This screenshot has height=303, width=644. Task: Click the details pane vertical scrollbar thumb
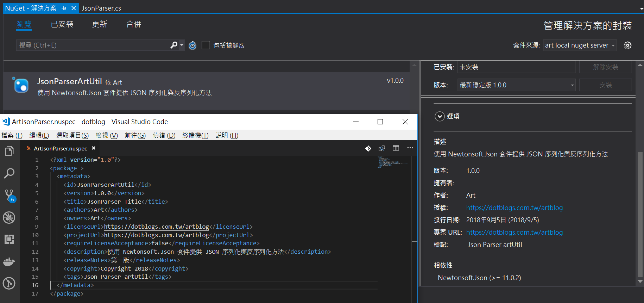(640, 215)
